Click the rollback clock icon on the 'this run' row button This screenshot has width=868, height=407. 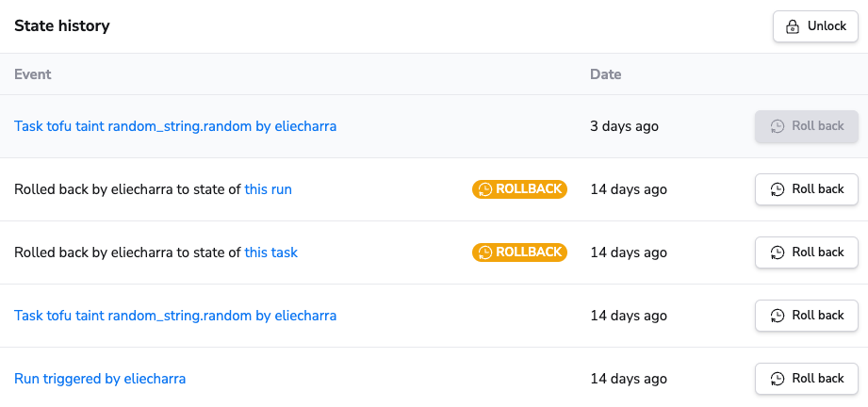tap(778, 189)
